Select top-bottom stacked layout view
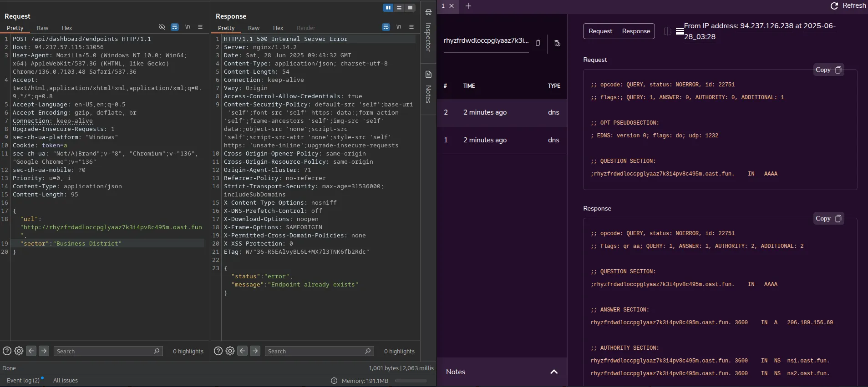 click(x=399, y=8)
